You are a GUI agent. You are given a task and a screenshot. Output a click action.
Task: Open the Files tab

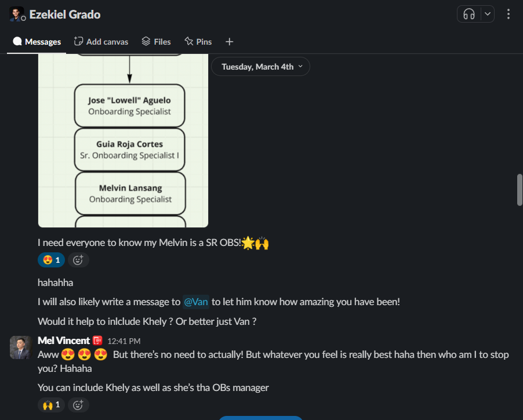[156, 42]
